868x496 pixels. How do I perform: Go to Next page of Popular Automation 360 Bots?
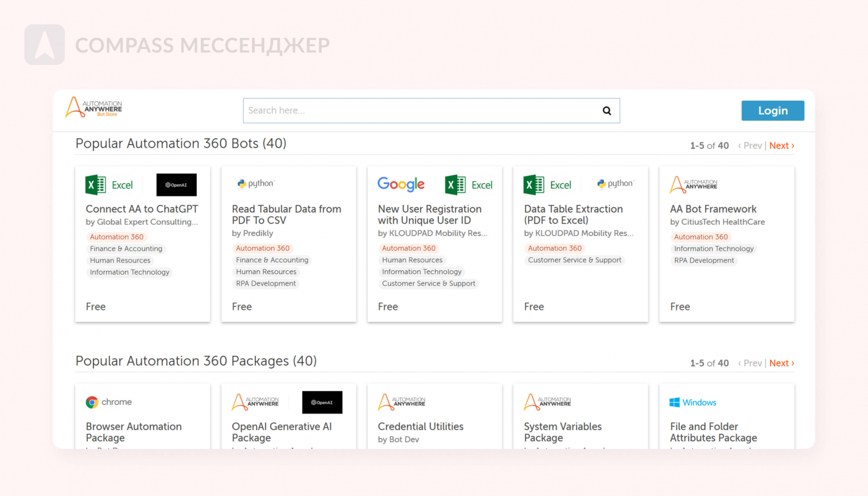pyautogui.click(x=782, y=145)
